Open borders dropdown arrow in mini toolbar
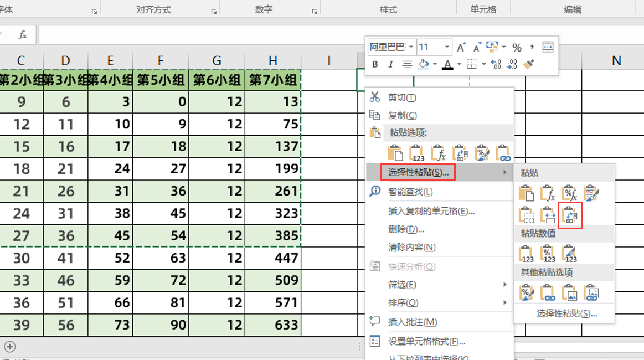The height and width of the screenshot is (360, 644). [x=483, y=64]
